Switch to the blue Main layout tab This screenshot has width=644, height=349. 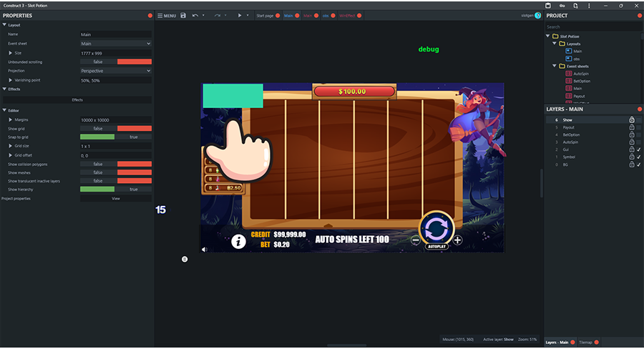point(288,16)
